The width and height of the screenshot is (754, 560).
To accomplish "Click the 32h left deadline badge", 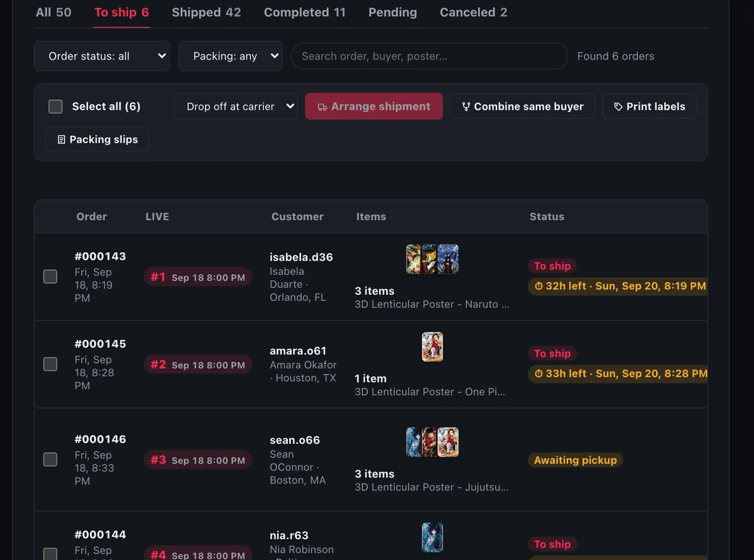I will 618,286.
